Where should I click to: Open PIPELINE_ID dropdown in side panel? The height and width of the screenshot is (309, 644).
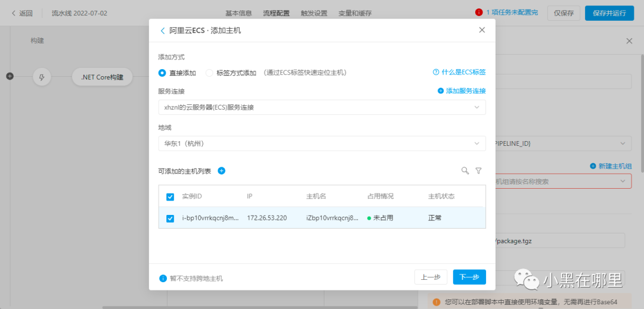[564, 144]
